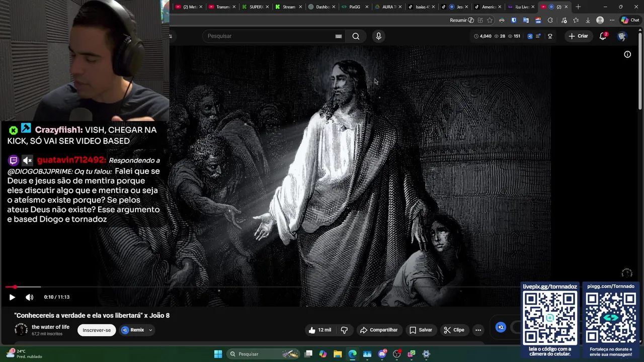Open YouTube stats trophy icon
This screenshot has width=644, height=362.
pyautogui.click(x=550, y=36)
